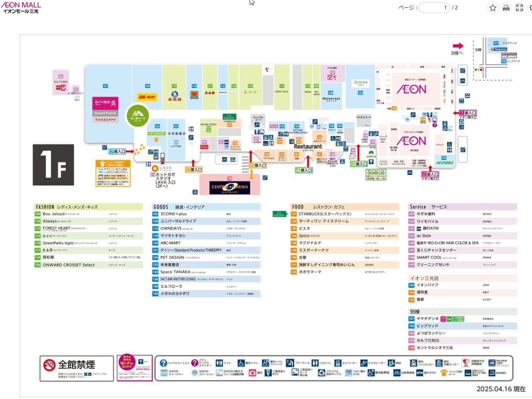Click the 1F floor indicator block
This screenshot has width=532, height=399.
click(x=53, y=165)
